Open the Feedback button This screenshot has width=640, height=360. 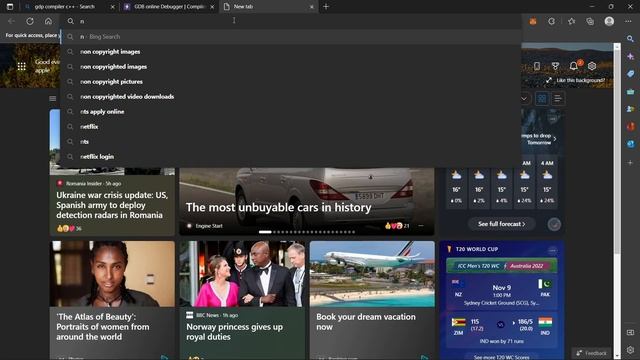point(591,353)
